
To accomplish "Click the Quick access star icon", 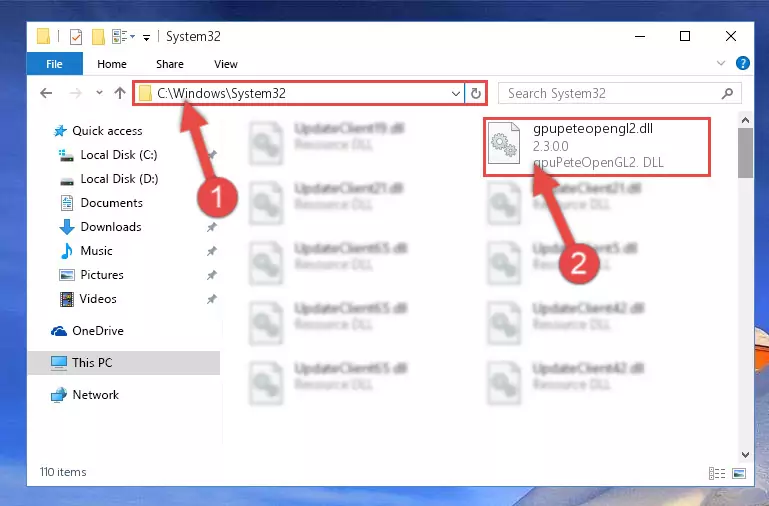I will 60,131.
